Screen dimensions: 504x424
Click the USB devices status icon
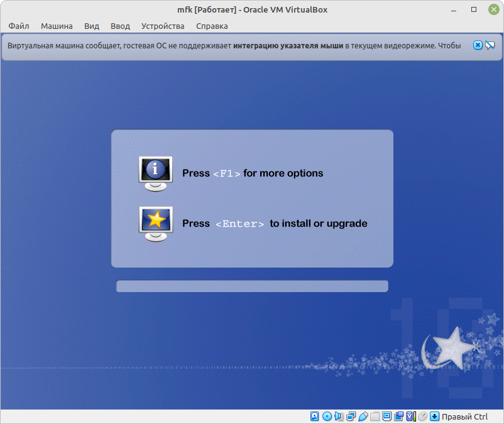[x=363, y=416]
